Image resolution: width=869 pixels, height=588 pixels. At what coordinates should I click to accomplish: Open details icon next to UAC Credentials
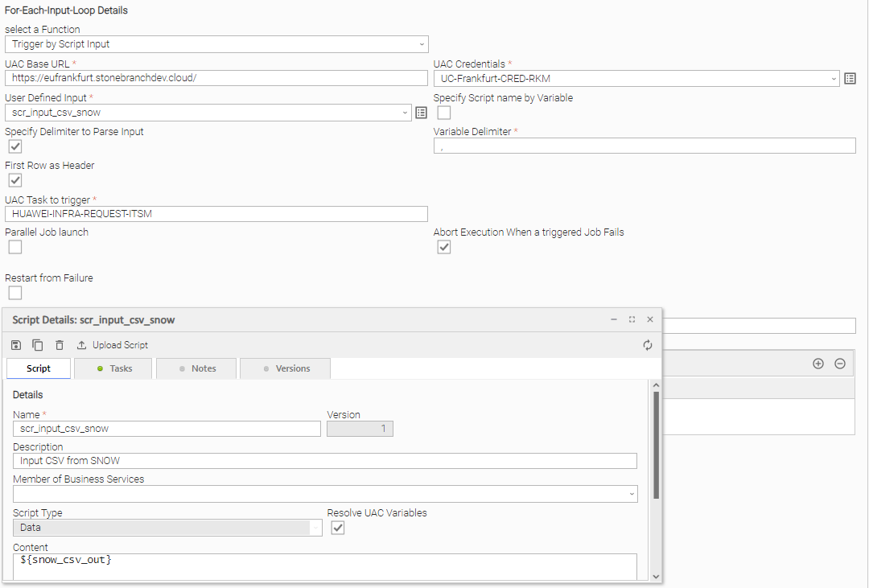[850, 79]
